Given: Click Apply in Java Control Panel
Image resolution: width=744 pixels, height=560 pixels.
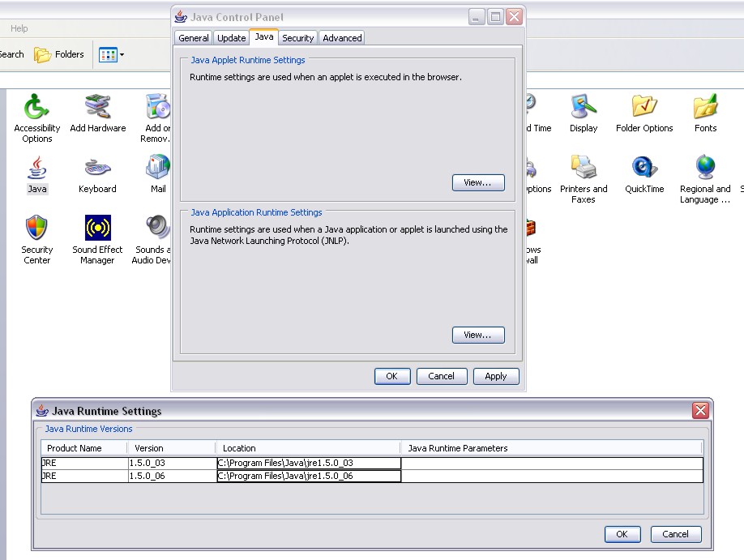Looking at the screenshot, I should [495, 376].
